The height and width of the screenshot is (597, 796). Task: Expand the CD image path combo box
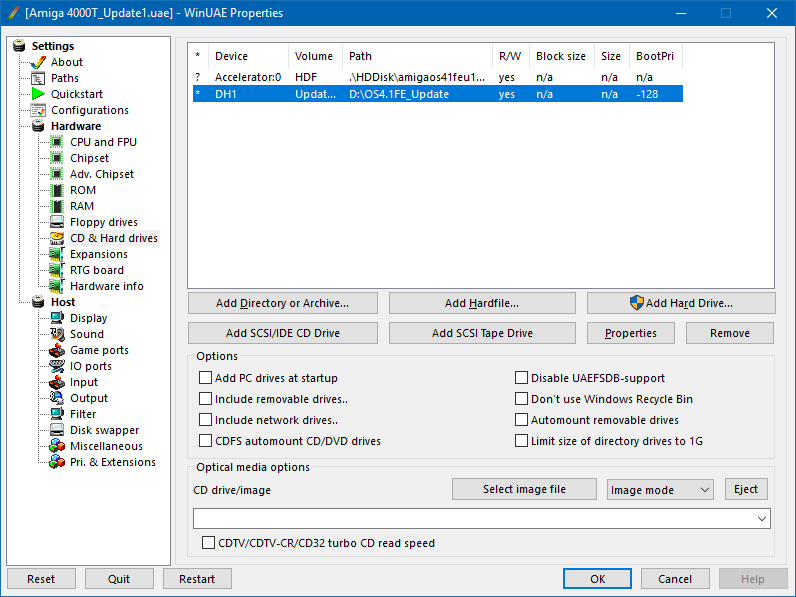[763, 518]
